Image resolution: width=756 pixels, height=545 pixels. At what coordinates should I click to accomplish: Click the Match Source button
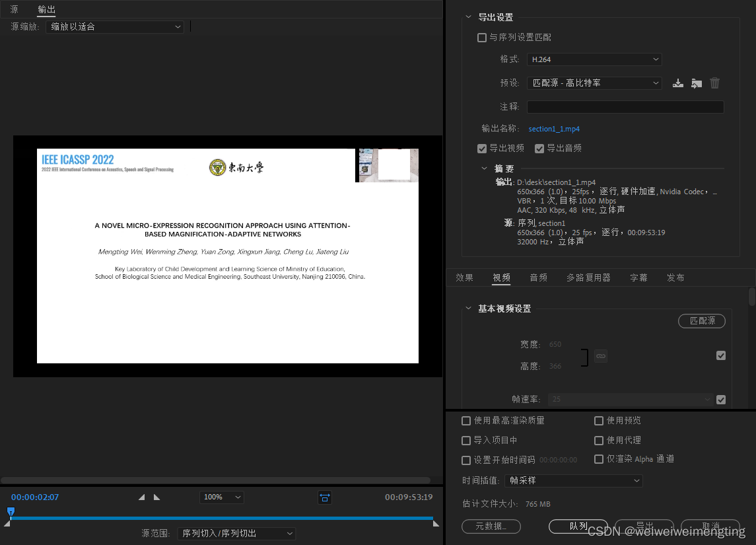tap(701, 321)
